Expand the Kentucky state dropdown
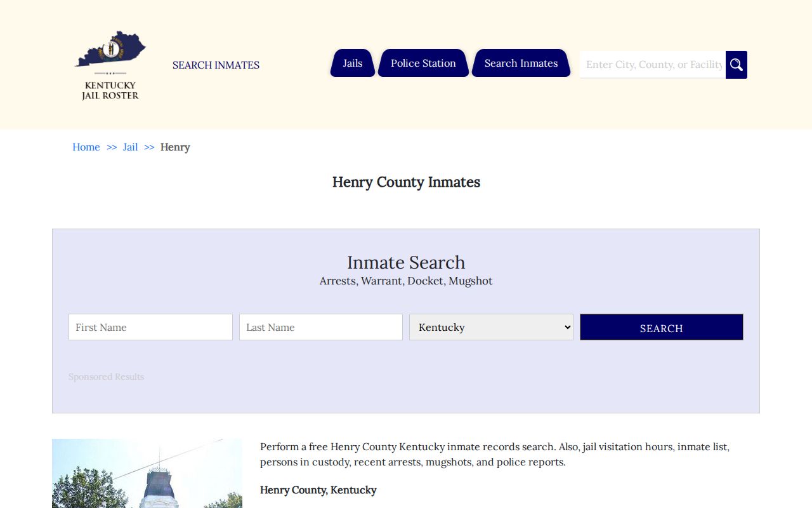812x508 pixels. coord(491,327)
